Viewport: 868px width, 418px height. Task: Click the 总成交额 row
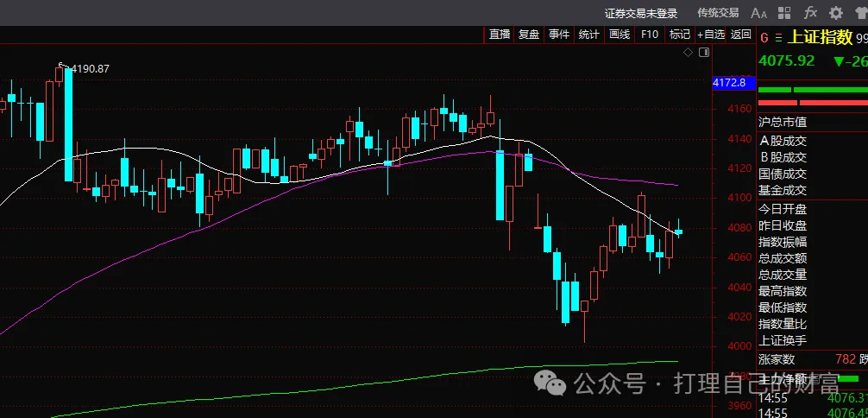click(812, 258)
